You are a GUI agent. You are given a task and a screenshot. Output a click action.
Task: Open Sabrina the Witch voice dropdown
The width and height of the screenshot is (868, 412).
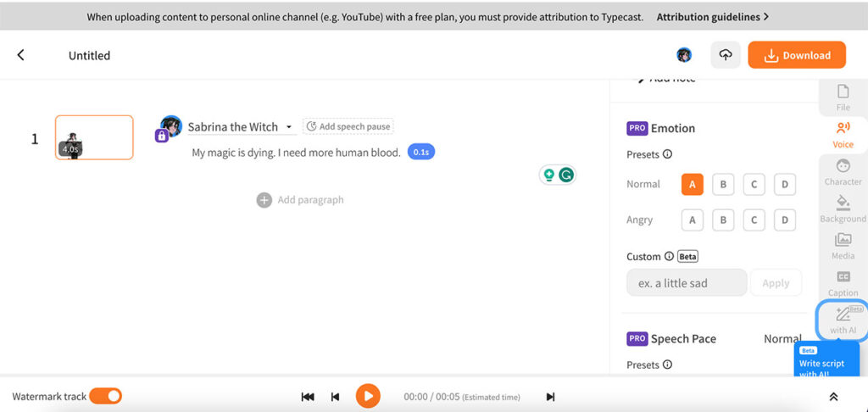point(240,127)
